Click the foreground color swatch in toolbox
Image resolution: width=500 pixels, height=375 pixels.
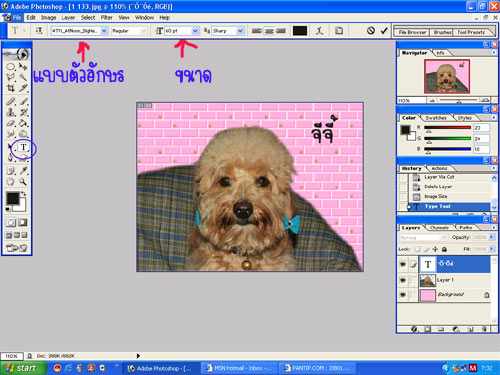coord(13,199)
